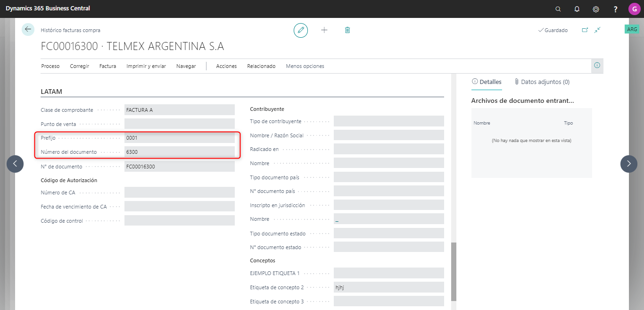
Task: Click the Etiqueta de concepto 3 field
Action: point(389,302)
